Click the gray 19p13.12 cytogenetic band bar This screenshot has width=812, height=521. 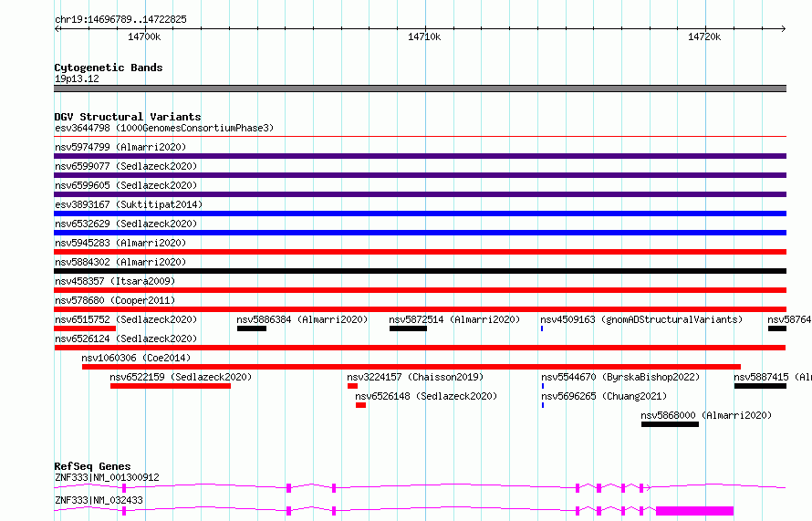tap(420, 89)
